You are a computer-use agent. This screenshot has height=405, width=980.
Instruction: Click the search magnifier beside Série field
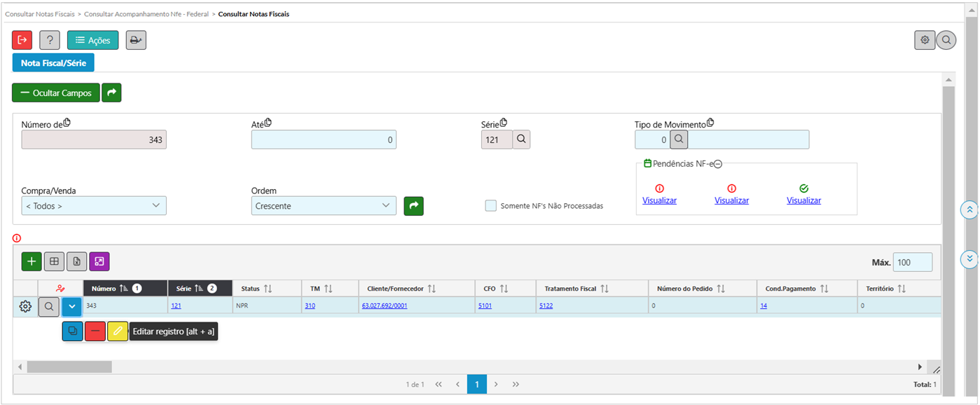(521, 139)
